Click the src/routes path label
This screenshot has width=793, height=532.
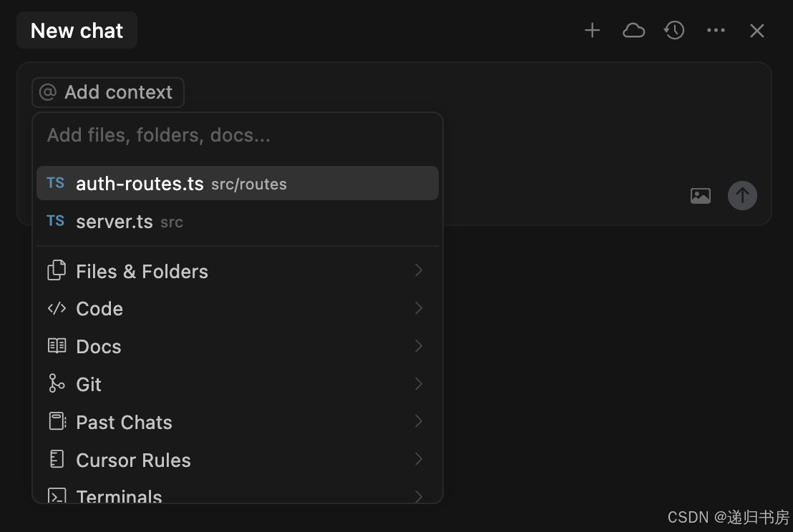tap(249, 184)
